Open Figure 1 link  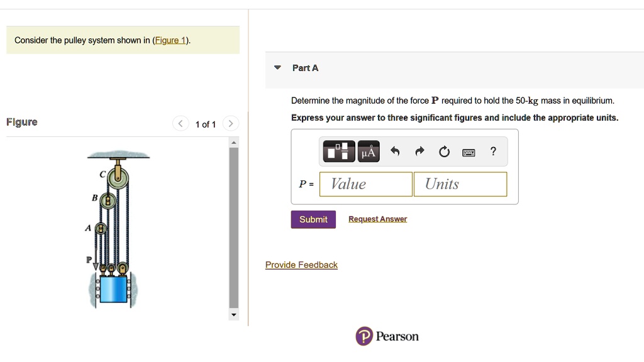click(x=170, y=40)
